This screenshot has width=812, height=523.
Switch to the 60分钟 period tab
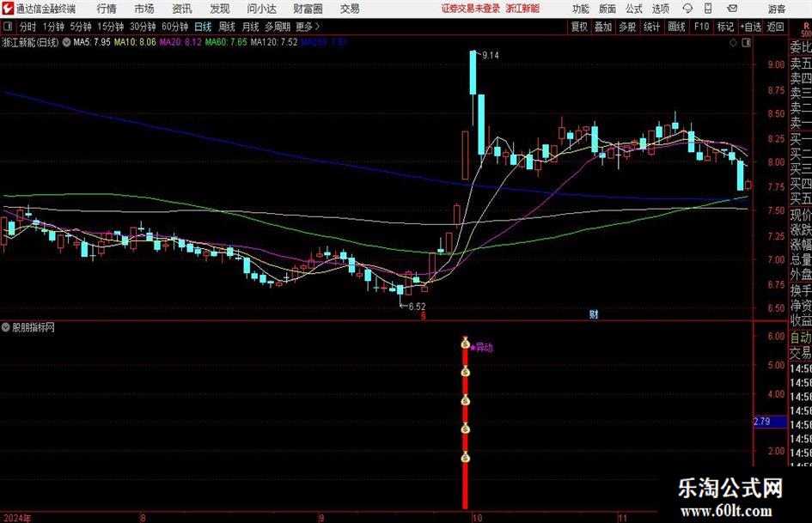point(174,27)
